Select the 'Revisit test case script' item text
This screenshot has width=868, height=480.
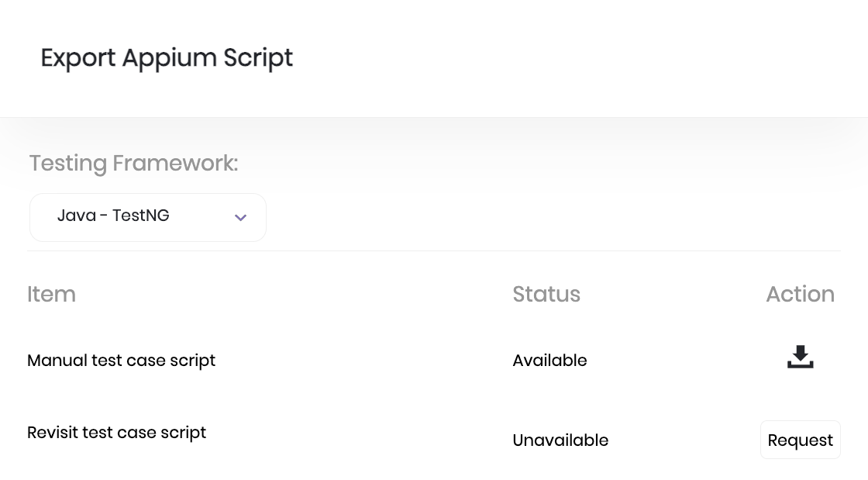pos(116,433)
